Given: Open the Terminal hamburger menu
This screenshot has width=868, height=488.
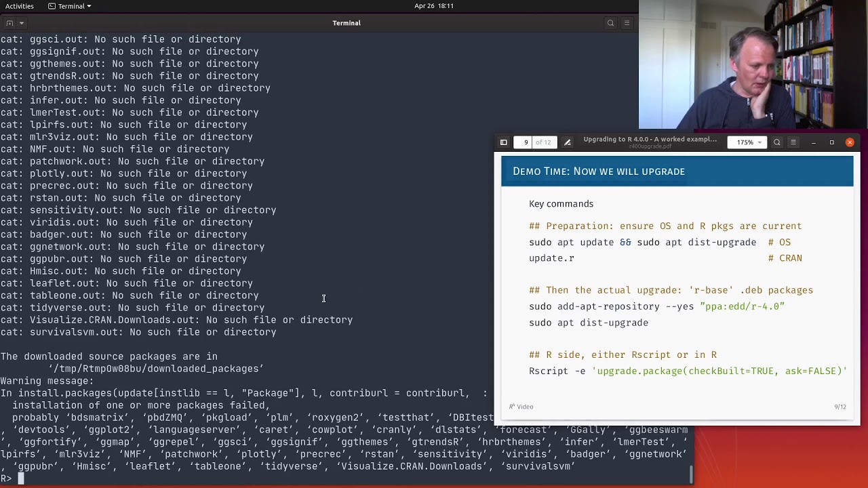Looking at the screenshot, I should pyautogui.click(x=627, y=23).
